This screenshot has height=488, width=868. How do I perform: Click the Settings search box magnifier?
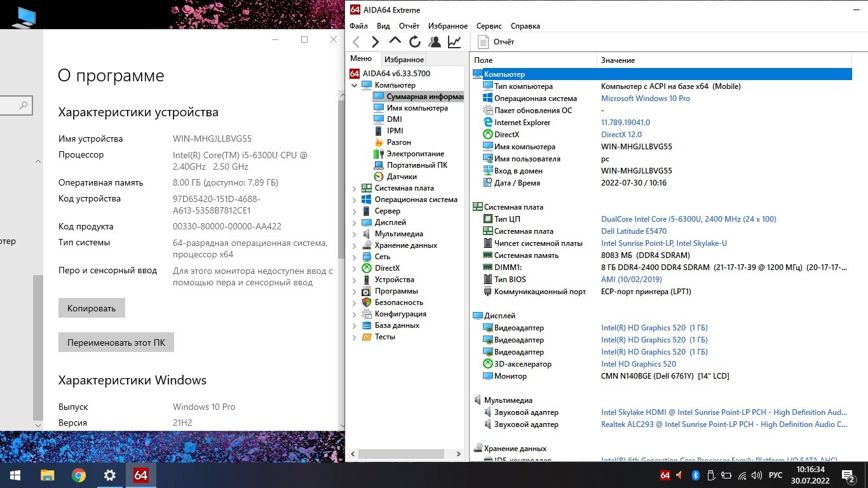(x=24, y=105)
